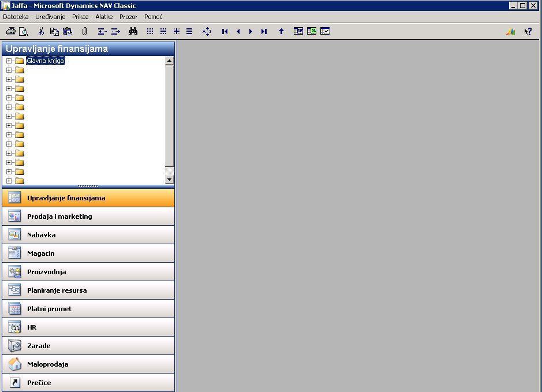Open the Proizvodnja module
The width and height of the screenshot is (542, 392).
(88, 272)
